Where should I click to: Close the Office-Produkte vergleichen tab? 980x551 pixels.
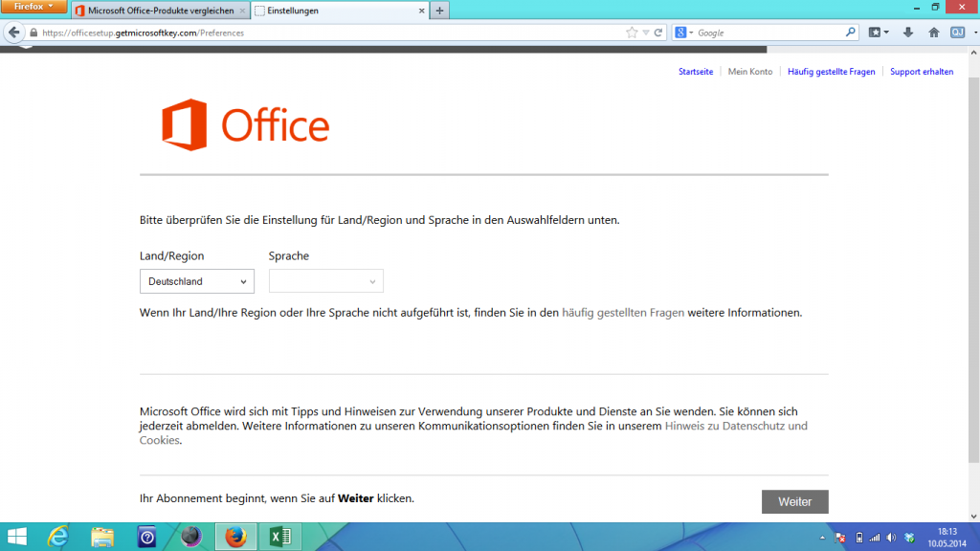pyautogui.click(x=242, y=11)
